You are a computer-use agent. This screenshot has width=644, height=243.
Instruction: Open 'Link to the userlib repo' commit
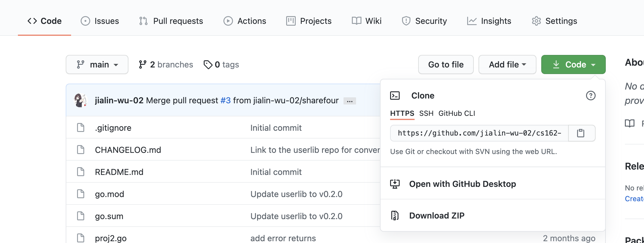coord(315,150)
